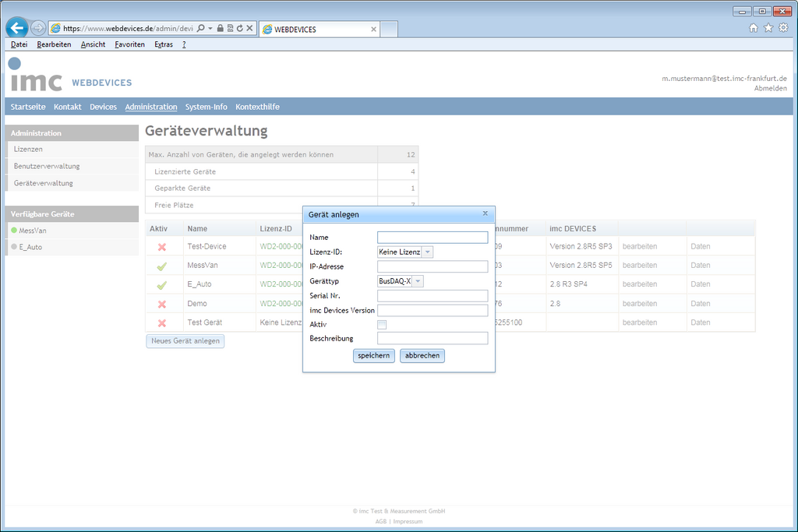Click the browser forward arrow button

click(x=38, y=28)
